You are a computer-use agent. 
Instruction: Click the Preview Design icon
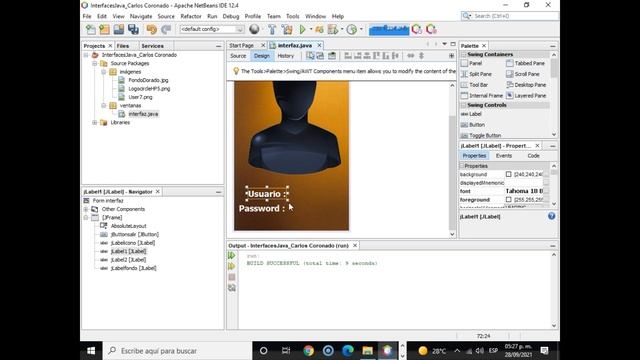(x=332, y=56)
